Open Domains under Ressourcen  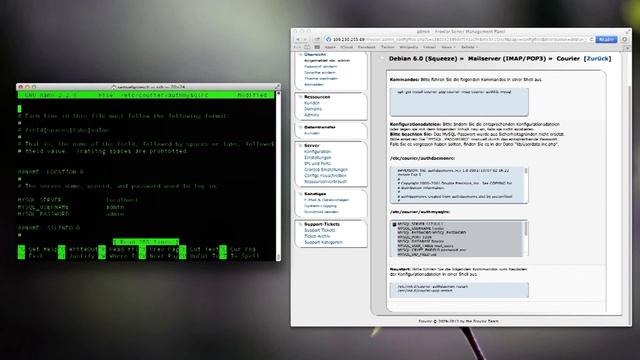point(313,109)
